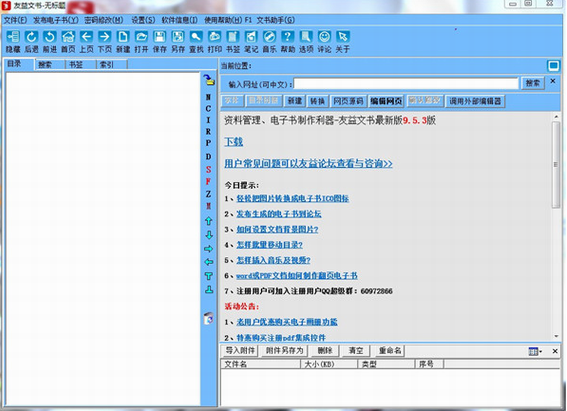Click the 输入网址 address input field

406,84
